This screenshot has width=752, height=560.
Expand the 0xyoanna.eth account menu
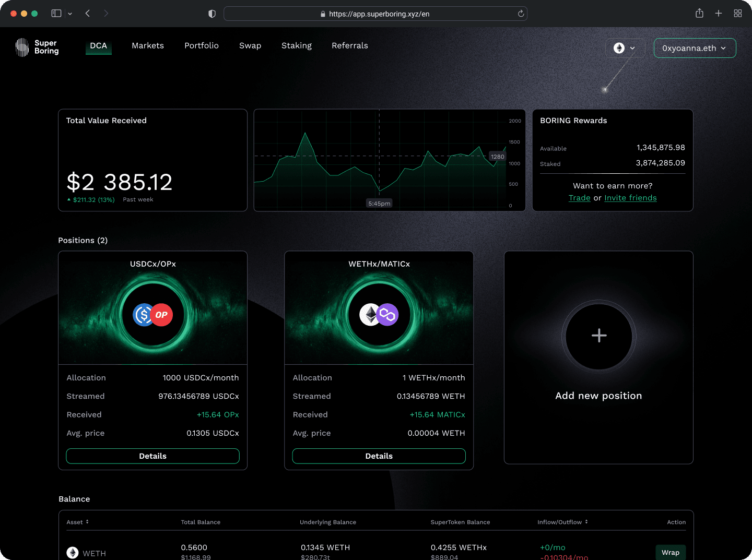click(695, 48)
